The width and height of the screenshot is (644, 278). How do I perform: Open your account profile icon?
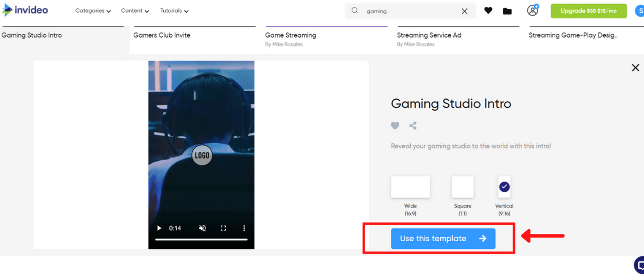[532, 10]
